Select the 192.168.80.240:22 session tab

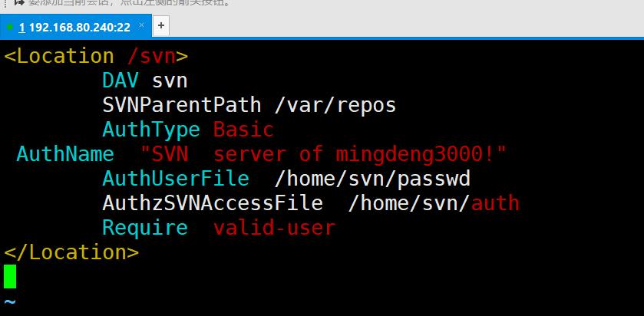75,27
